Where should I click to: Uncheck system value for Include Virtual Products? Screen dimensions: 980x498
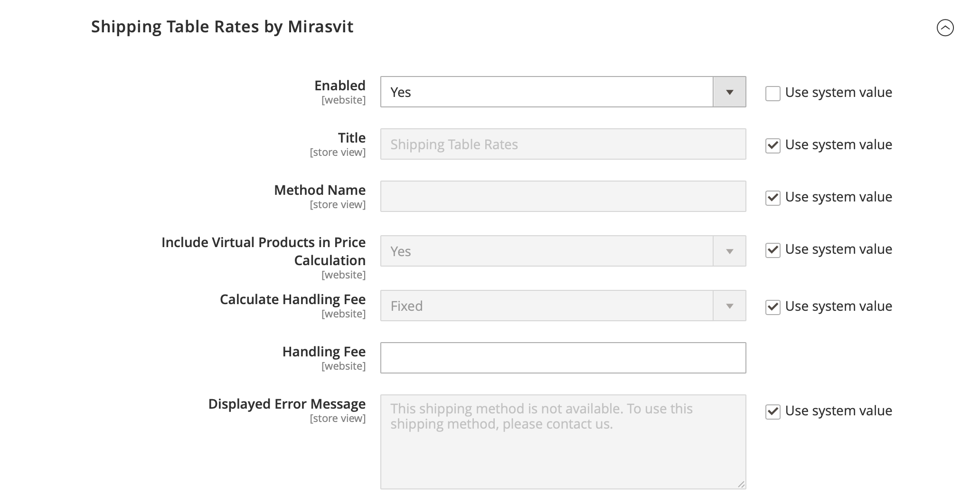coord(773,250)
